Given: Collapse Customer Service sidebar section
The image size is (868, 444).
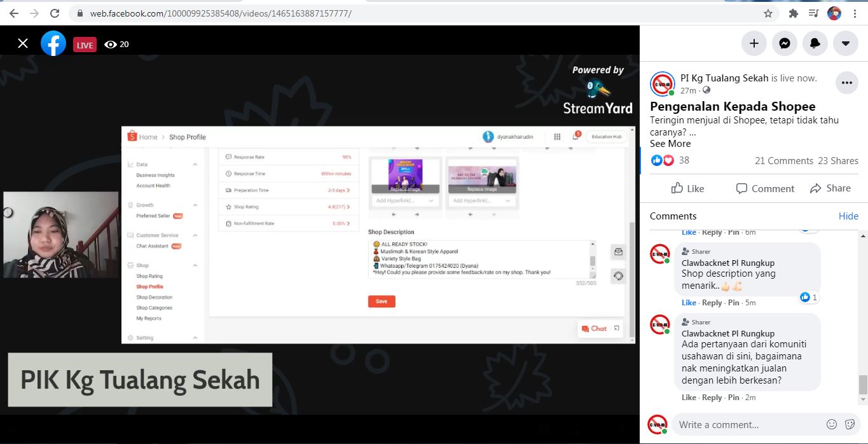Looking at the screenshot, I should click(x=195, y=235).
